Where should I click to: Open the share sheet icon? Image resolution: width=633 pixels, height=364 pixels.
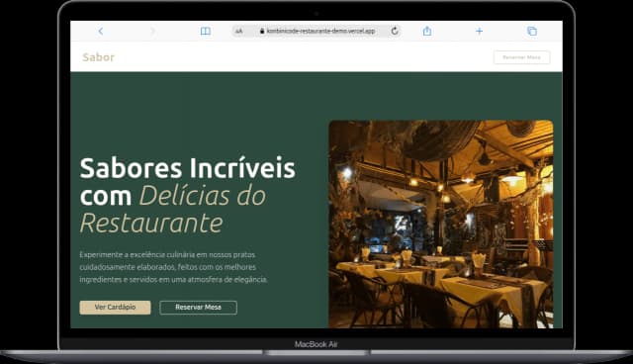(x=427, y=31)
